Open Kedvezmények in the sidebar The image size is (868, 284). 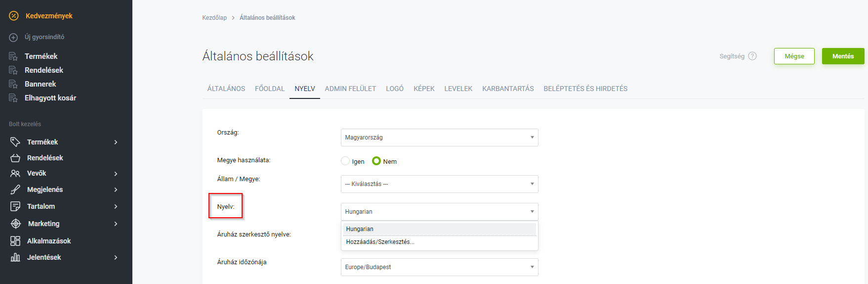point(49,16)
